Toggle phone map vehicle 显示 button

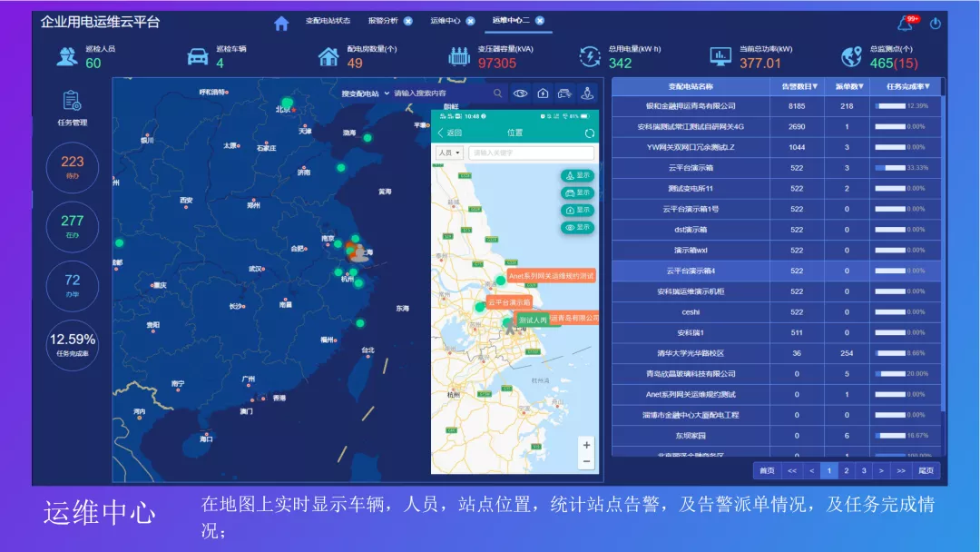coord(577,192)
